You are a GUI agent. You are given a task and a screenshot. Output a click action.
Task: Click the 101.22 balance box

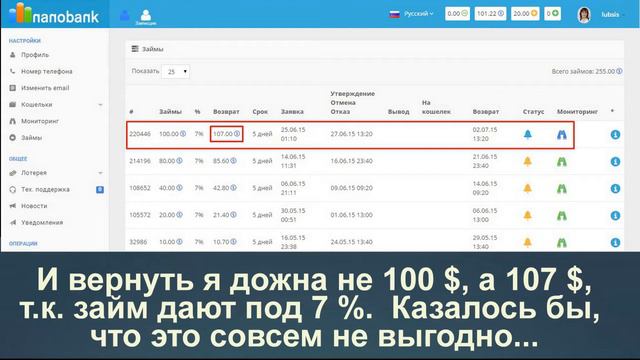click(x=490, y=14)
